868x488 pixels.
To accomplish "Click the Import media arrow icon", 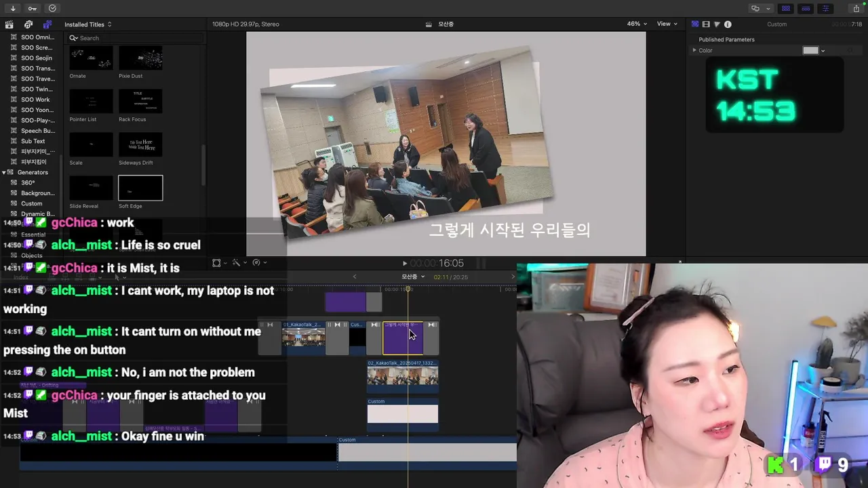I will [x=13, y=8].
